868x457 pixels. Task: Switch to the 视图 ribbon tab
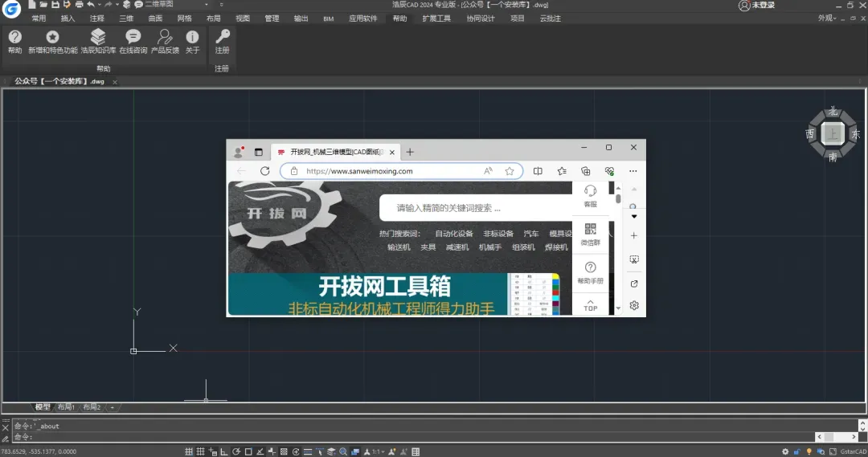243,18
